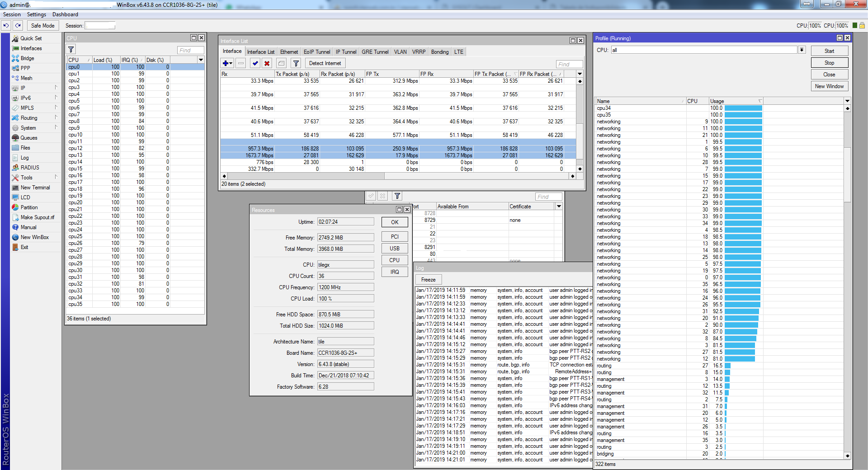Stop the running Profile
The width and height of the screenshot is (868, 470).
pyautogui.click(x=829, y=63)
